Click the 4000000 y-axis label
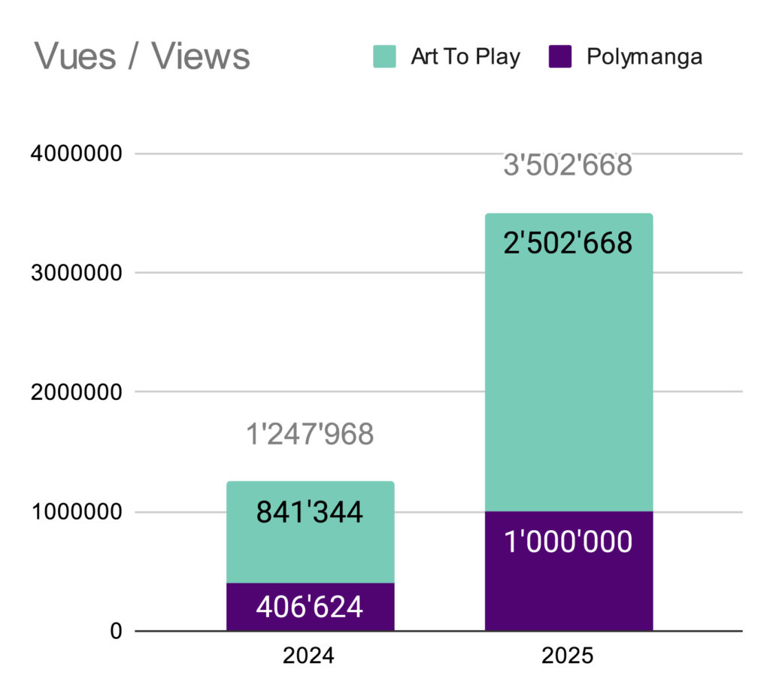This screenshot has height=700, width=770. pos(75,154)
